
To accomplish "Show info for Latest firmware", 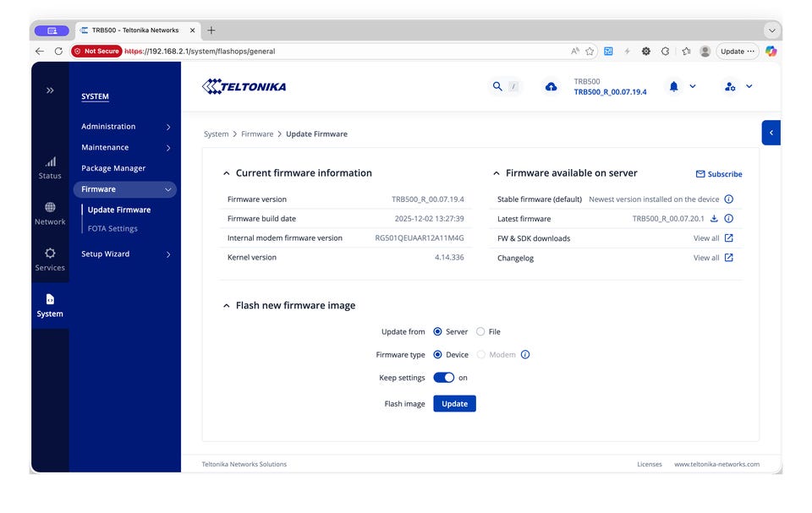I will coord(728,218).
